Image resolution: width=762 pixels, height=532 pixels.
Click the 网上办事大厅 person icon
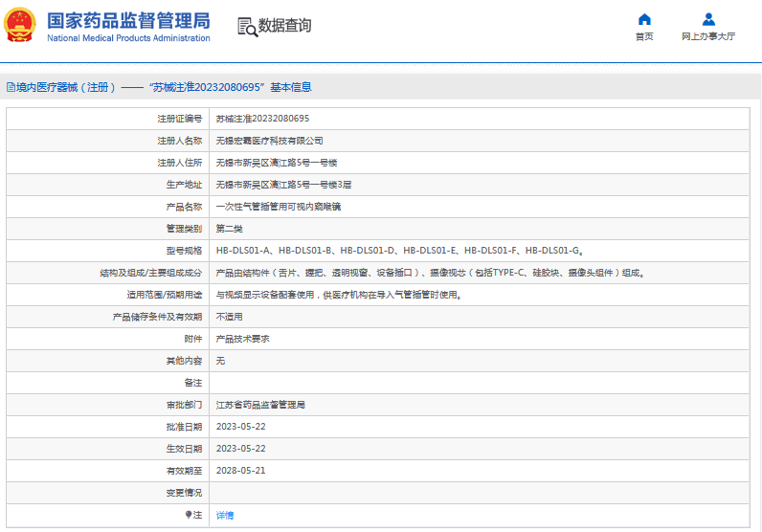(708, 19)
